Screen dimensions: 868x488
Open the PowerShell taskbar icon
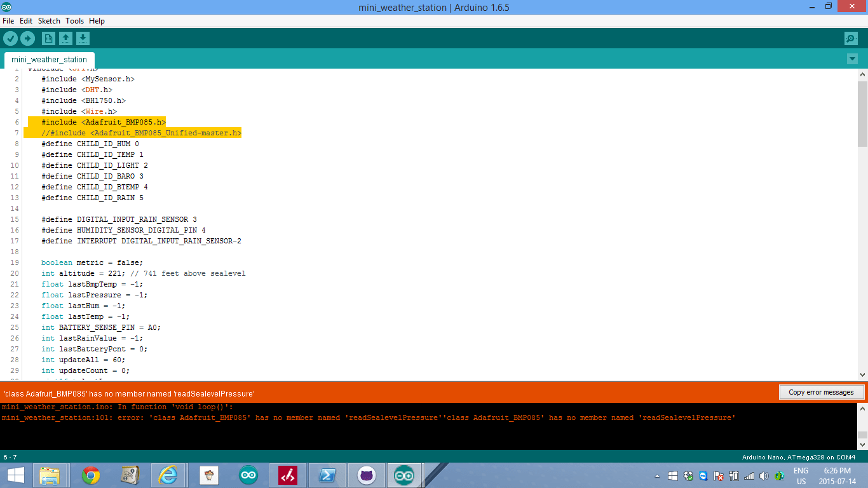(x=327, y=475)
